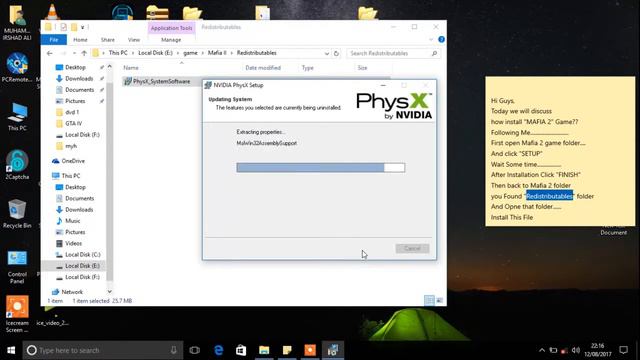640x360 pixels.
Task: Go up one folder level in Explorer
Action: 84,53
